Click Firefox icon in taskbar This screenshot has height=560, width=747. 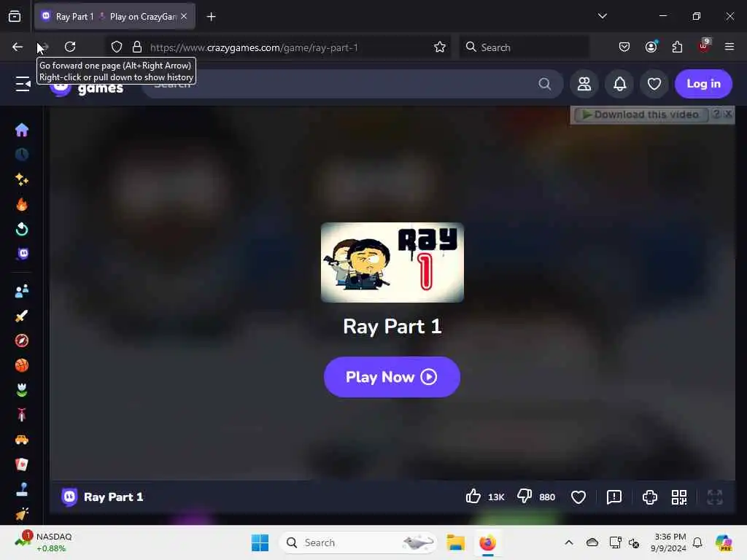[x=487, y=542]
